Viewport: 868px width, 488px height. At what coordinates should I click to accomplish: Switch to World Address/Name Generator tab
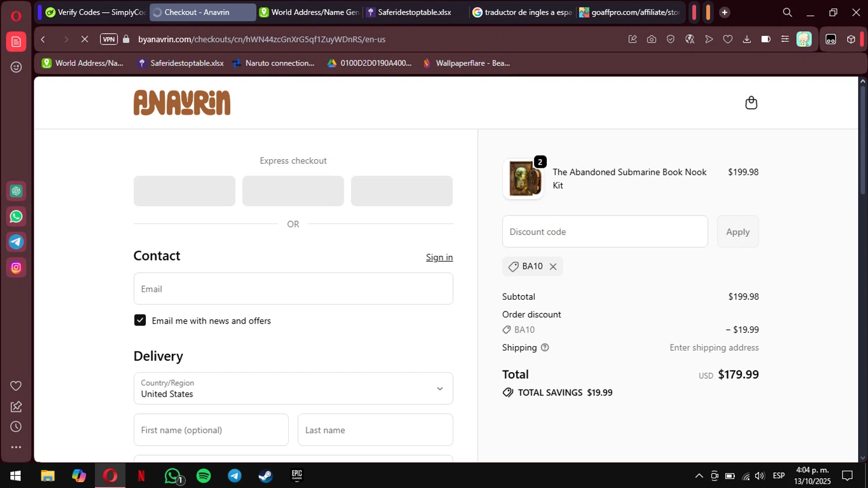point(310,12)
